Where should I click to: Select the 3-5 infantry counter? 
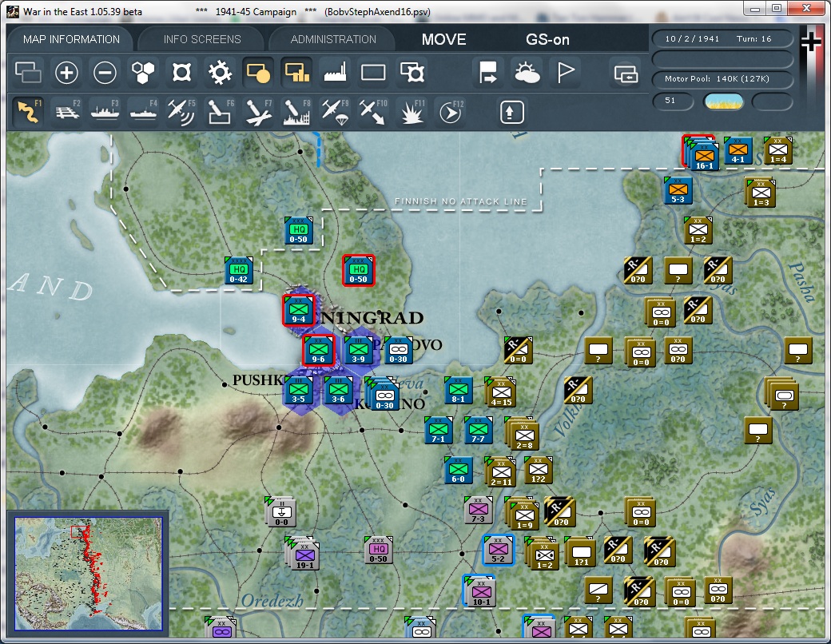point(298,391)
